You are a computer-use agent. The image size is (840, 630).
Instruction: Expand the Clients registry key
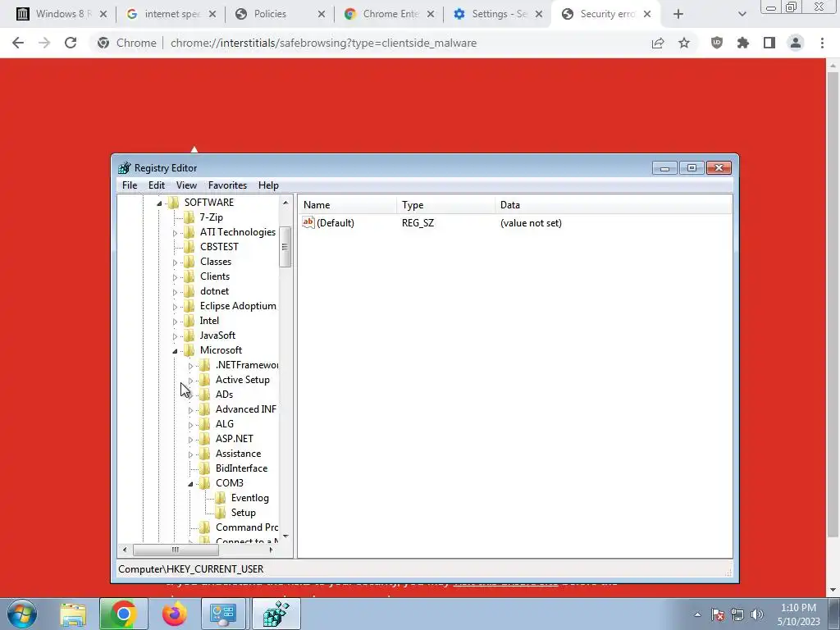175,277
